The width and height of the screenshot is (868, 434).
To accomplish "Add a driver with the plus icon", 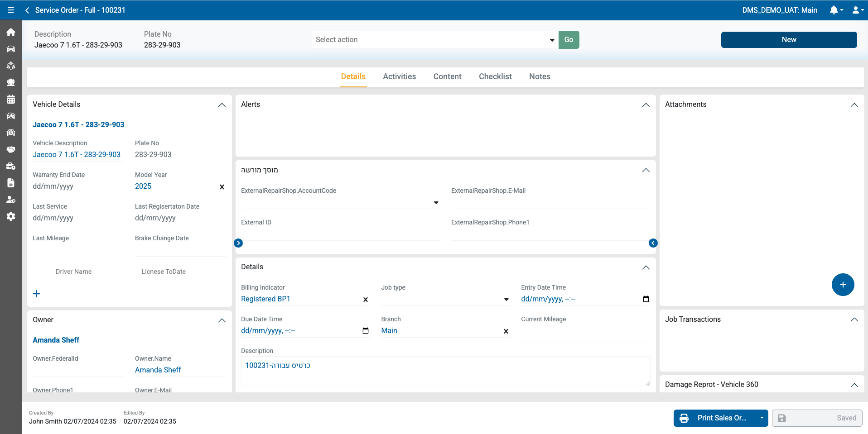I will point(37,294).
